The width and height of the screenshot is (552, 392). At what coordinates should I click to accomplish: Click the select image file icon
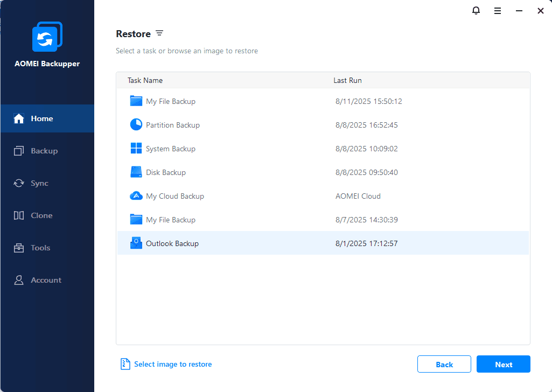[125, 365]
